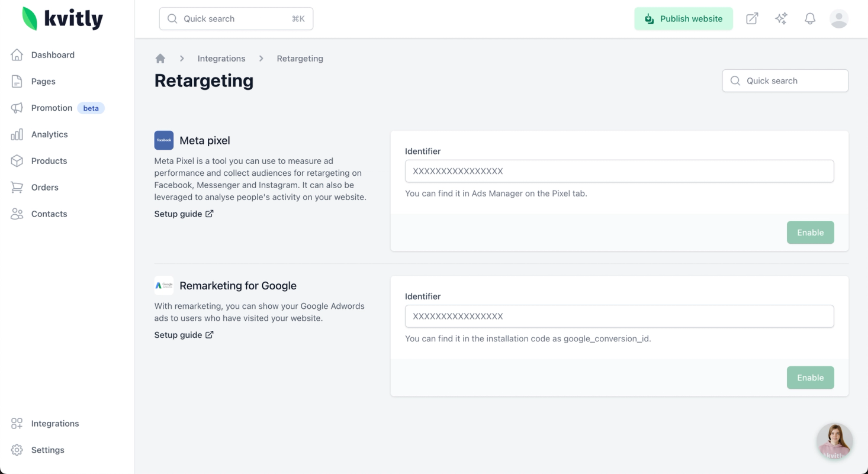Open the user profile avatar
The image size is (868, 474).
839,19
